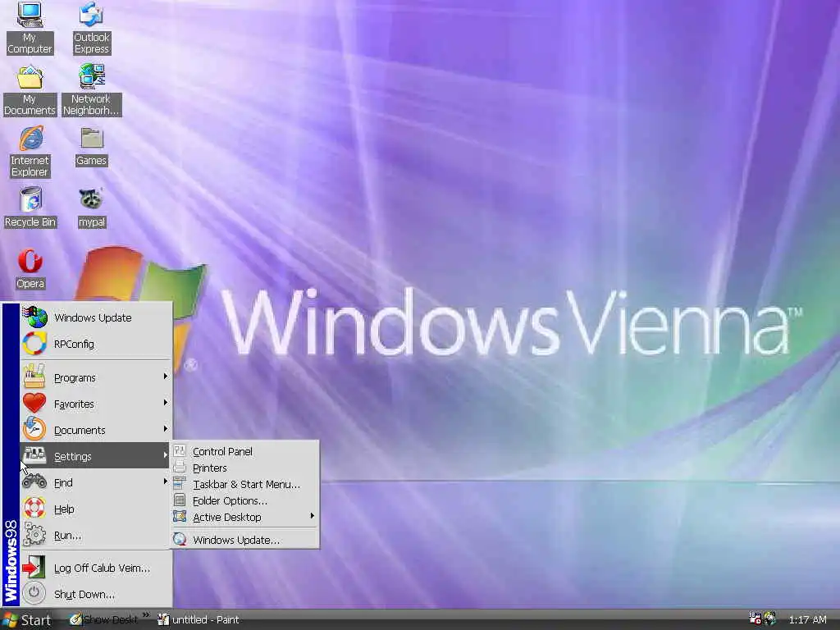Expand the Find submenu arrow
This screenshot has width=840, height=630.
(x=166, y=482)
